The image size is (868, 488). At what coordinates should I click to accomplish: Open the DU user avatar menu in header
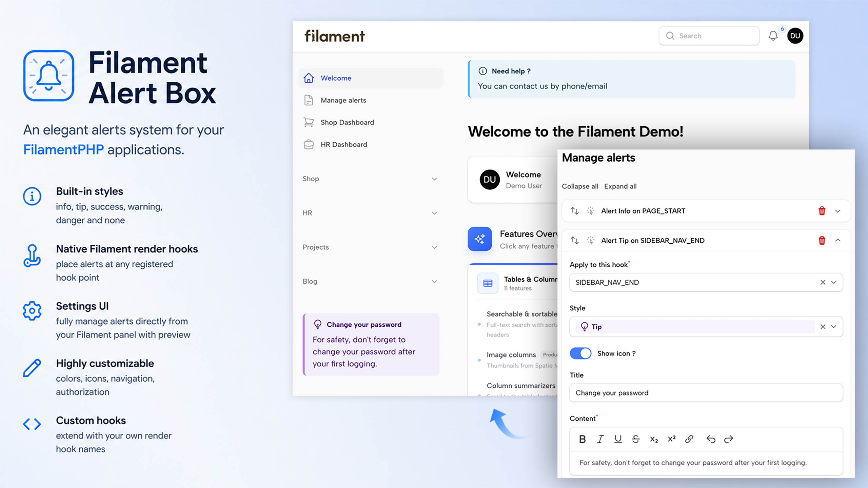pyautogui.click(x=795, y=36)
